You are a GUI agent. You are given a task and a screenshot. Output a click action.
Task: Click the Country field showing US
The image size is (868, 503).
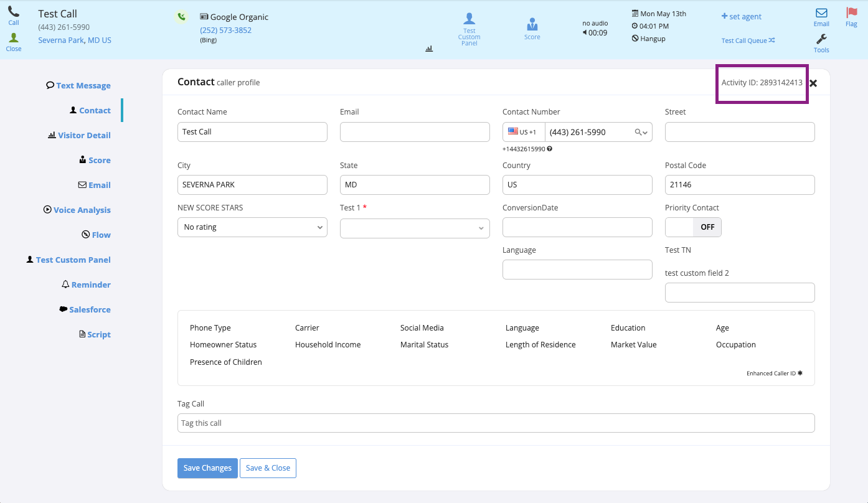(577, 185)
